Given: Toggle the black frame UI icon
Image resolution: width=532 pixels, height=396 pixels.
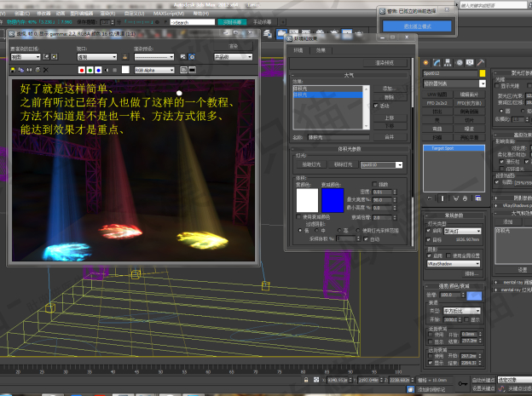Looking at the screenshot, I should [x=193, y=70].
